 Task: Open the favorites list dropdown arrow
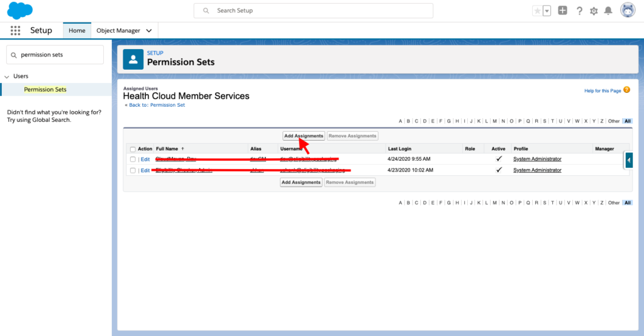coord(547,11)
